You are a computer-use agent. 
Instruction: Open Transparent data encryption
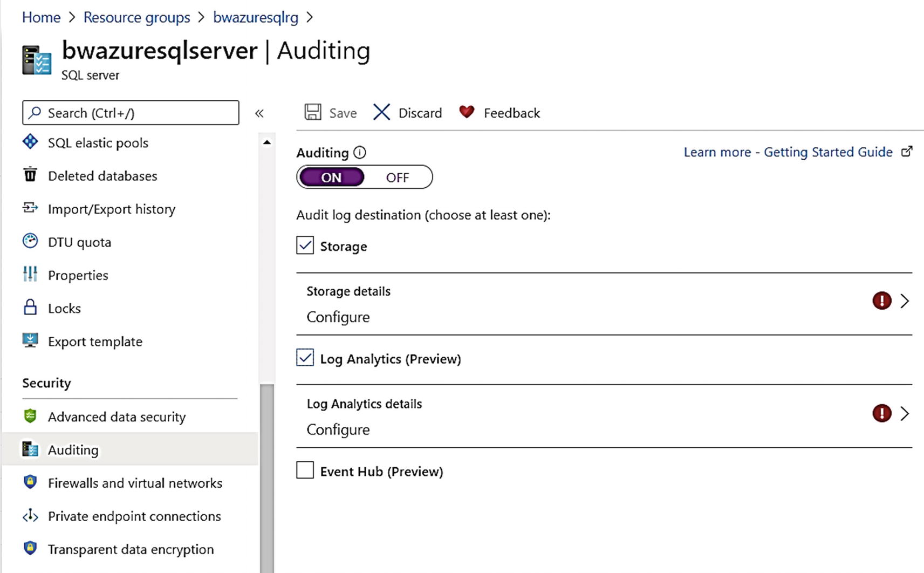point(129,549)
